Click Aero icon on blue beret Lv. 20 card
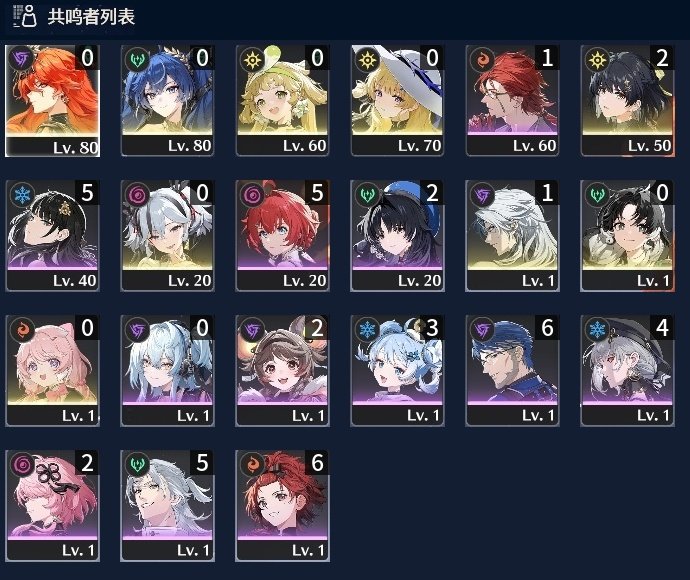 pyautogui.click(x=367, y=195)
